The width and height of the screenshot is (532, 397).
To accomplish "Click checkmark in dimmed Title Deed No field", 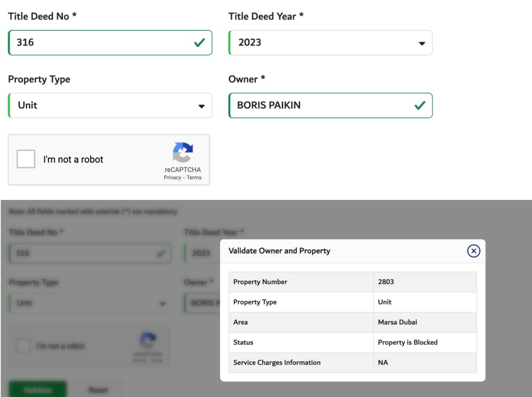I will (x=161, y=254).
